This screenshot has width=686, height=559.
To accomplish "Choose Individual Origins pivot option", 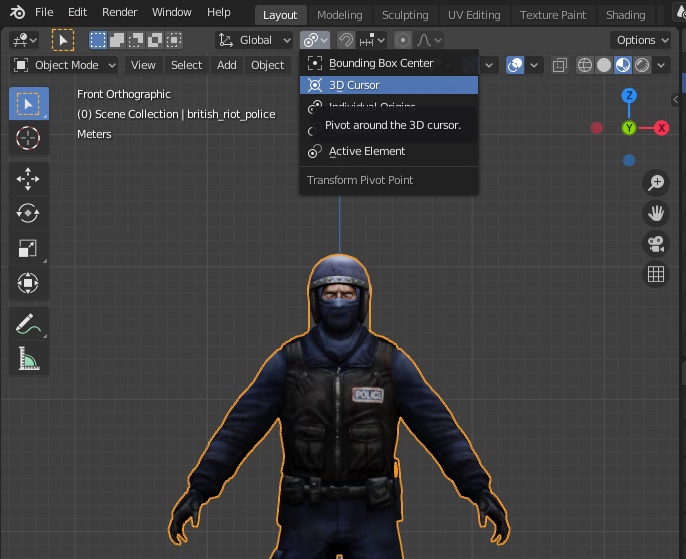I will click(389, 106).
